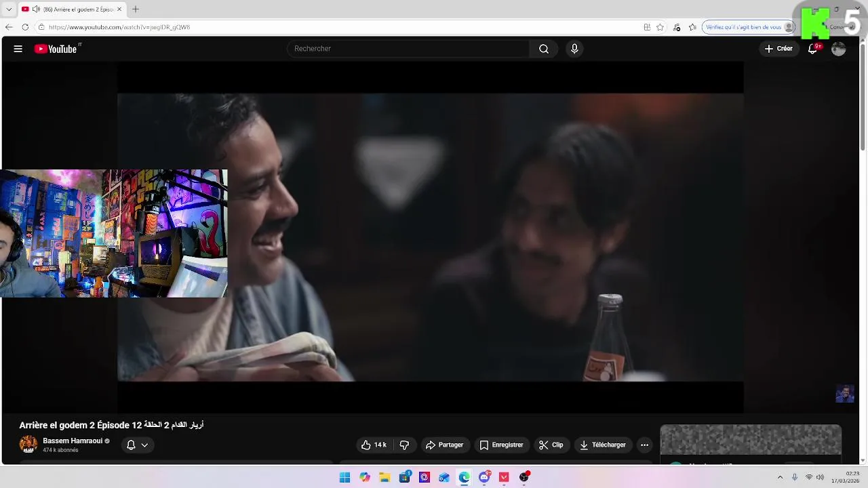Image resolution: width=868 pixels, height=488 pixels.
Task: Download the video with Télécharger
Action: coord(603,445)
